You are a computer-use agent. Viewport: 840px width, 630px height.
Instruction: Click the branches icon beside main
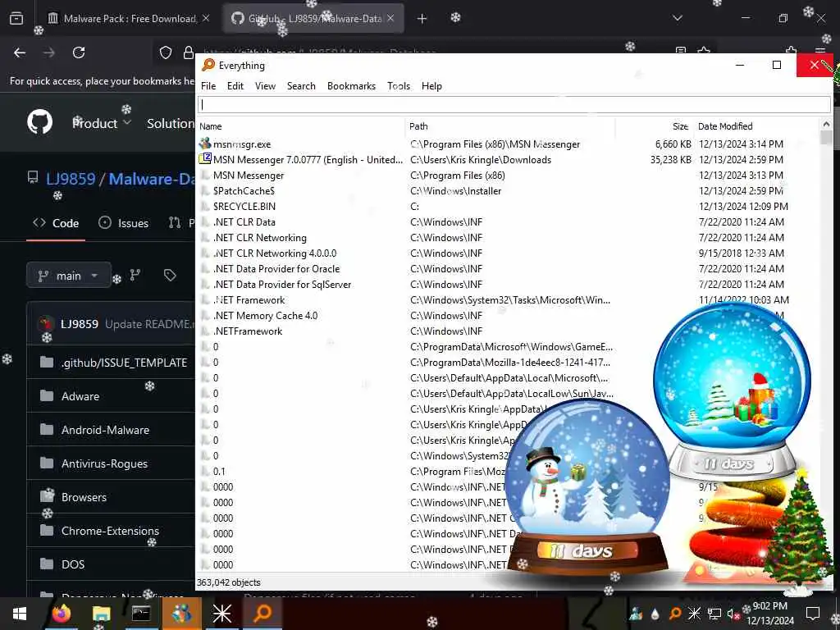point(135,276)
